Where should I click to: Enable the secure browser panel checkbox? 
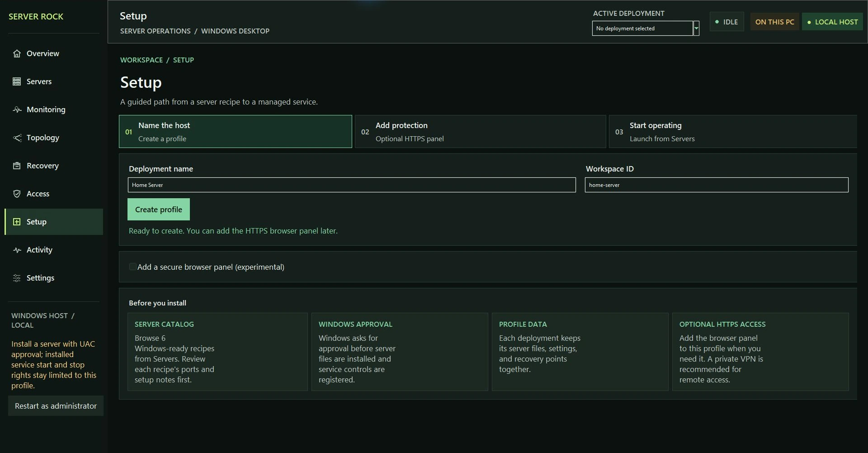(x=132, y=267)
